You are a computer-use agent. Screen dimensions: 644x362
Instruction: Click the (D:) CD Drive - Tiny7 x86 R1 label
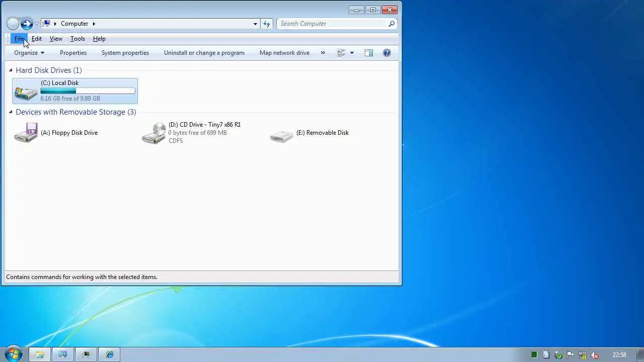[x=204, y=125]
